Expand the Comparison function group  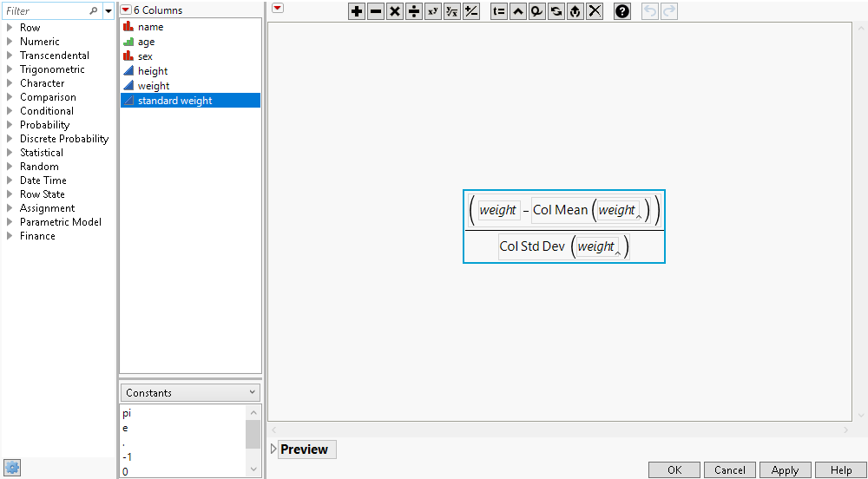tap(10, 97)
